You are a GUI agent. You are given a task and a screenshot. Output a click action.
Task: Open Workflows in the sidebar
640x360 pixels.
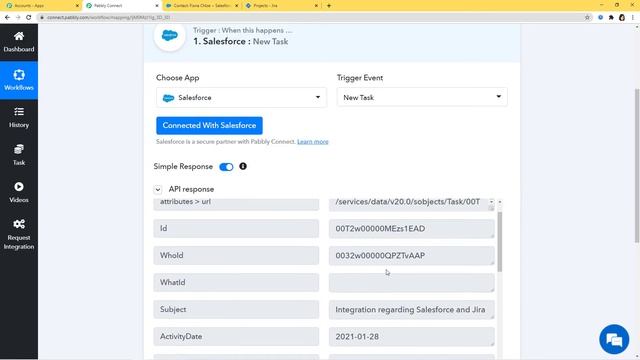click(19, 80)
